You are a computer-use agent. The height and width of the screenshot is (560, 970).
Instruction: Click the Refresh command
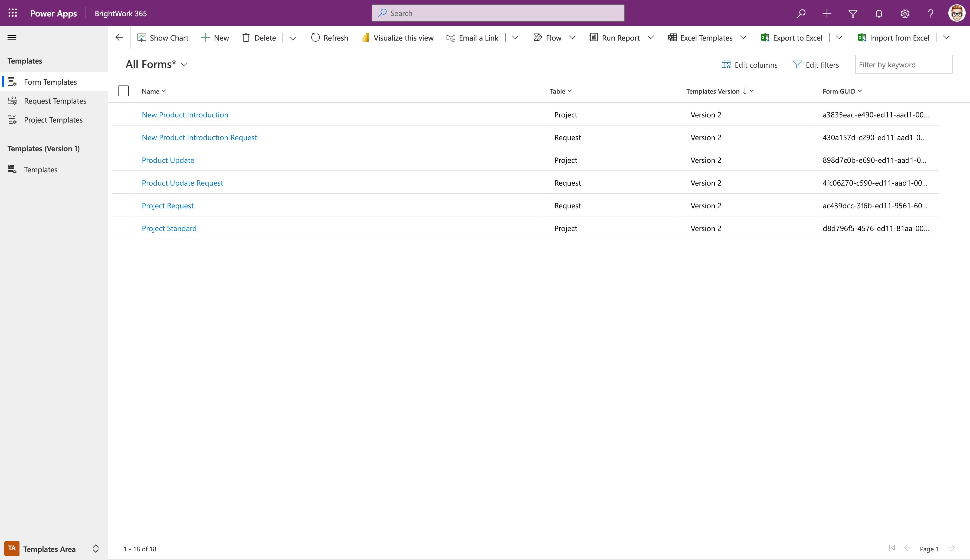[329, 38]
